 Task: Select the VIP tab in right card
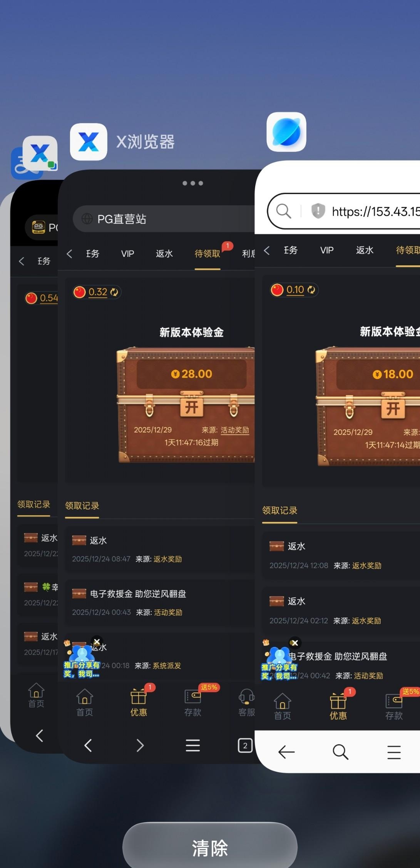pyautogui.click(x=327, y=250)
